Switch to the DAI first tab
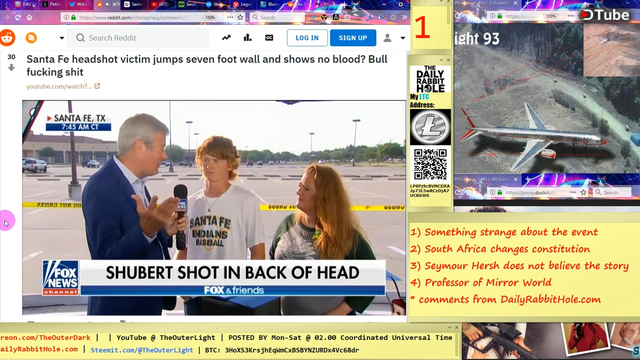 pos(25,4)
